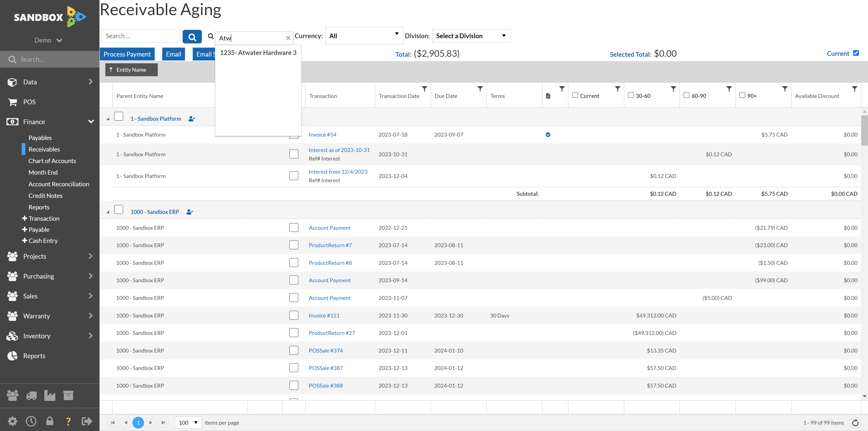Go to the first page of results

[113, 423]
